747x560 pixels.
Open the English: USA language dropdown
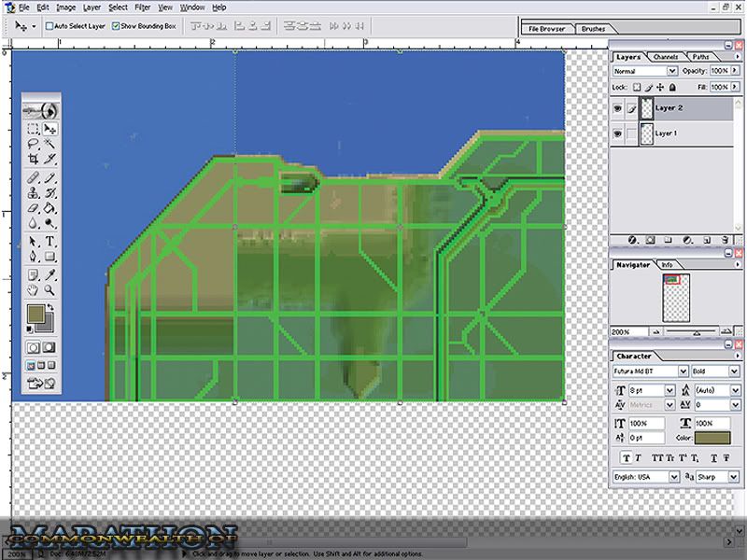[673, 477]
